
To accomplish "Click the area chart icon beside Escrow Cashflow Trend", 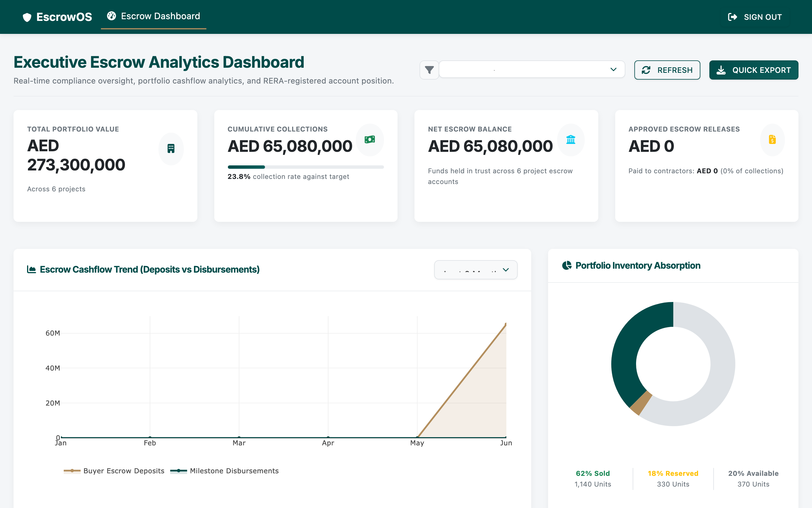I will pyautogui.click(x=31, y=270).
